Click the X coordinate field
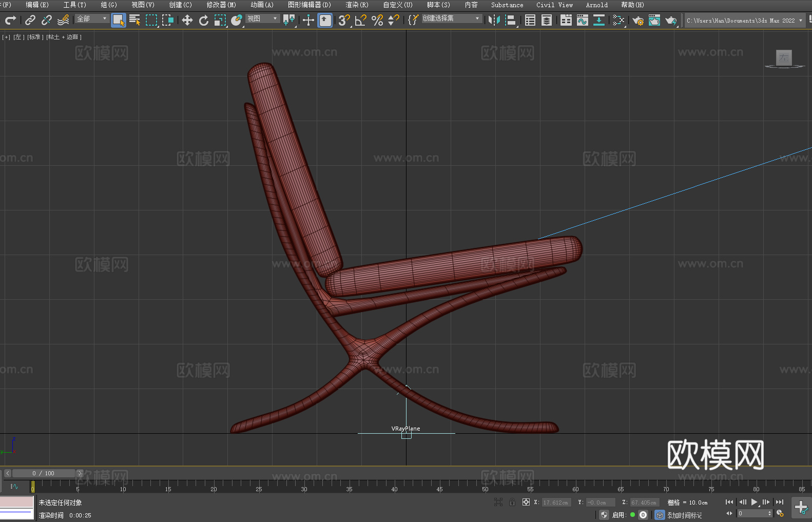The image size is (812, 522). (556, 502)
